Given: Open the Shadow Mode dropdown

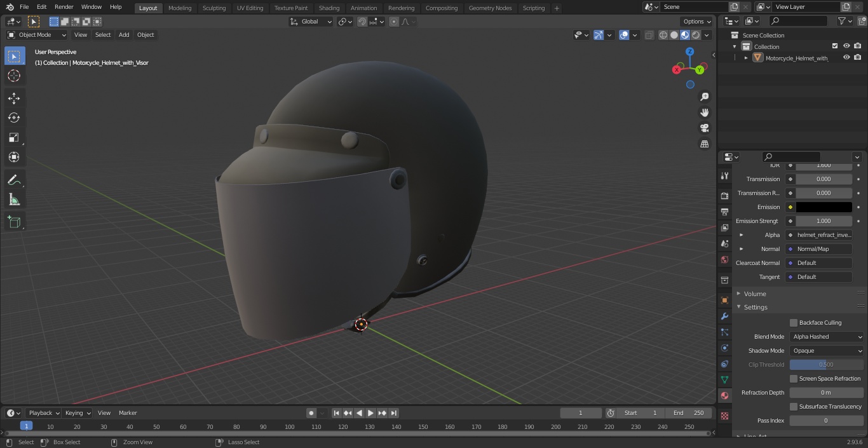Looking at the screenshot, I should pos(827,351).
